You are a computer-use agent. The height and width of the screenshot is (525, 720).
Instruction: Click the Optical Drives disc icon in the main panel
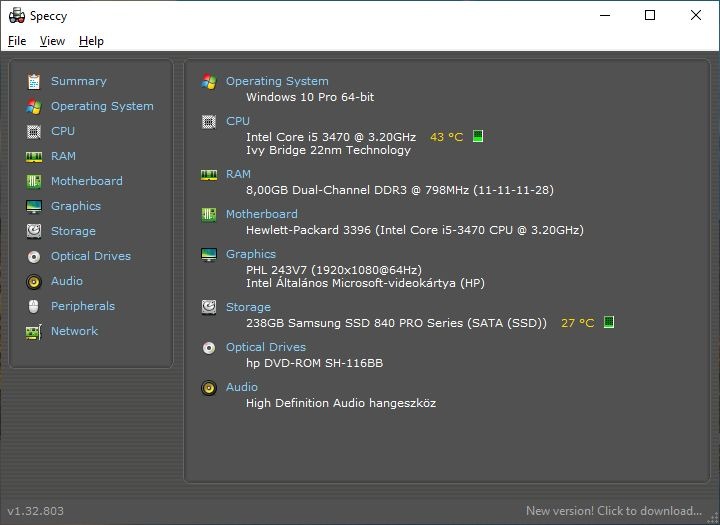pyautogui.click(x=209, y=348)
